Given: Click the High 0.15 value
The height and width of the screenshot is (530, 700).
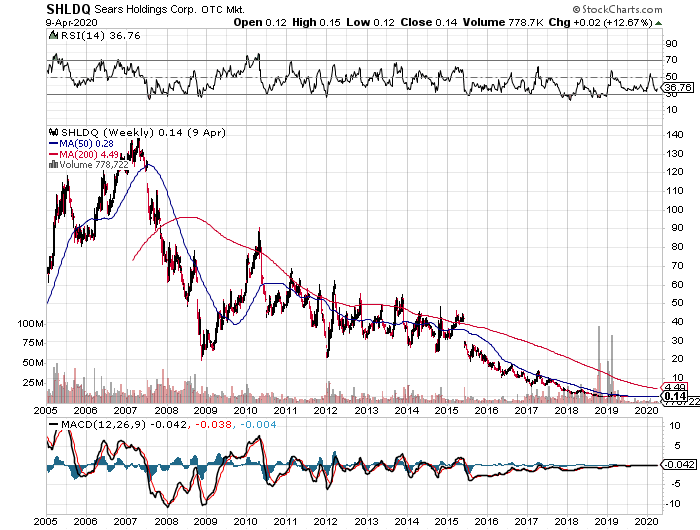Looking at the screenshot, I should (x=316, y=22).
